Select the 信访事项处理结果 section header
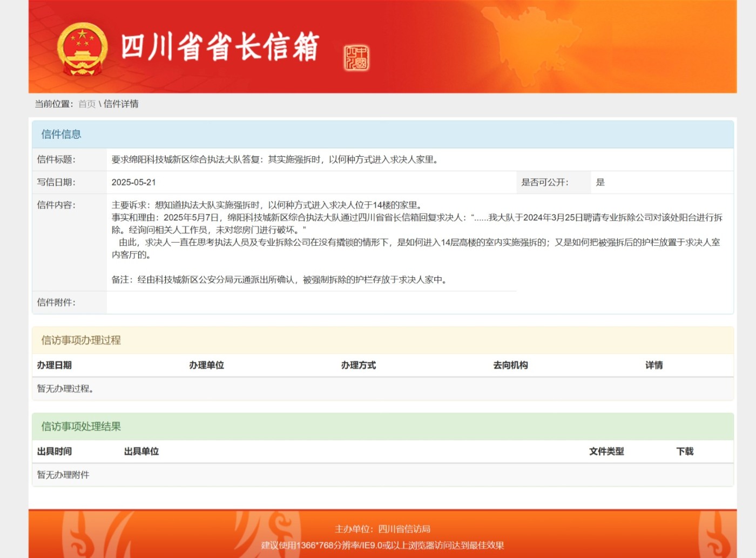The width and height of the screenshot is (756, 558). [x=81, y=427]
